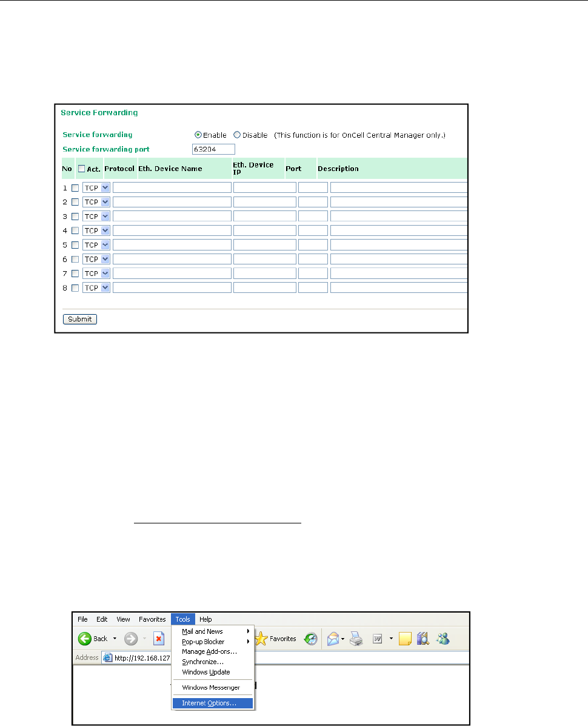
Task: Click the browser Forward arrow icon
Action: tap(131, 639)
